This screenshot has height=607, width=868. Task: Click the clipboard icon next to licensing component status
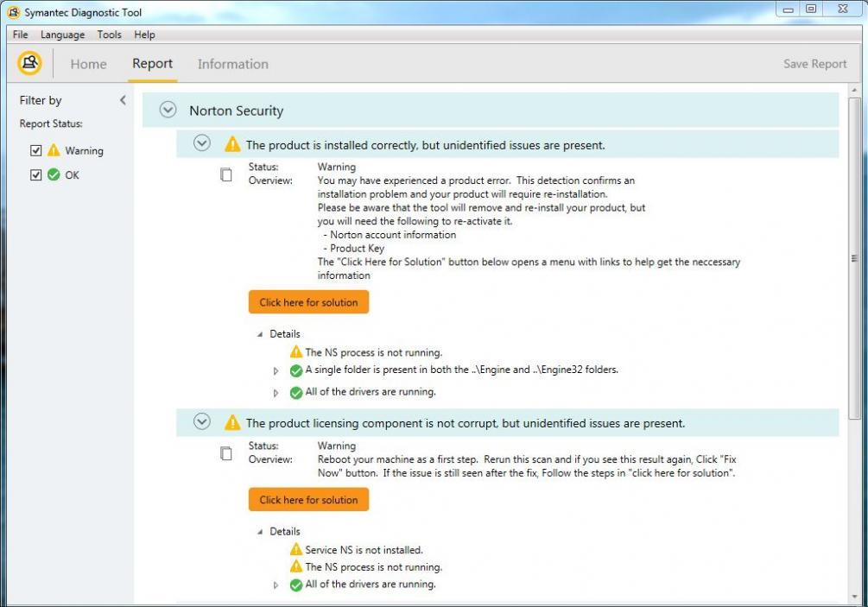pyautogui.click(x=226, y=452)
